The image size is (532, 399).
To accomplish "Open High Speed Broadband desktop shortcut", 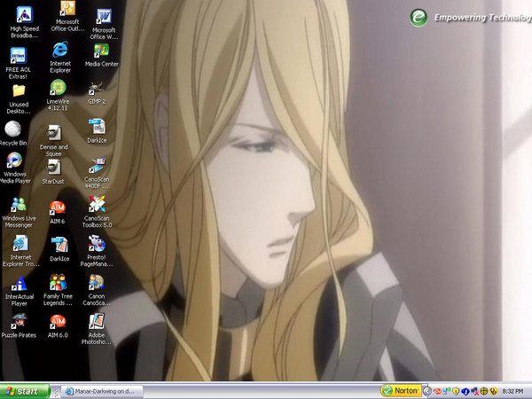I will click(25, 22).
